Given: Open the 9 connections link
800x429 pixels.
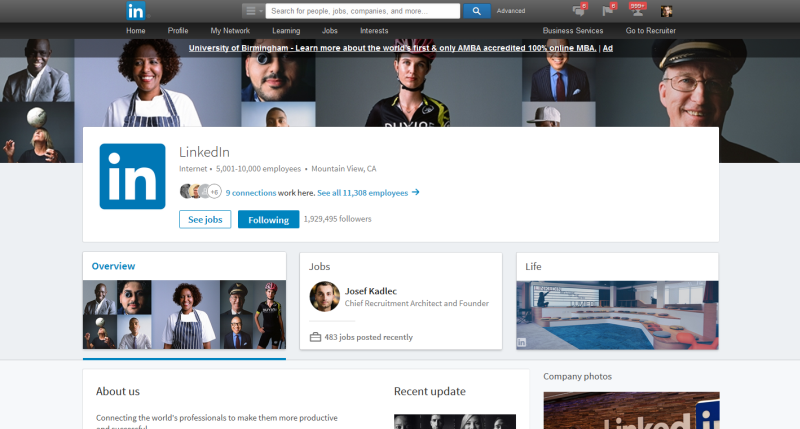Looking at the screenshot, I should click(x=251, y=193).
